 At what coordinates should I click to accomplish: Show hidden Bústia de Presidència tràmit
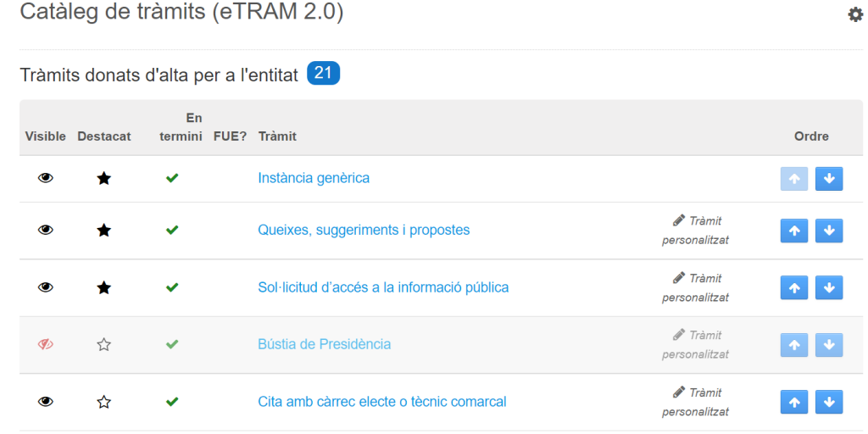pyautogui.click(x=46, y=344)
